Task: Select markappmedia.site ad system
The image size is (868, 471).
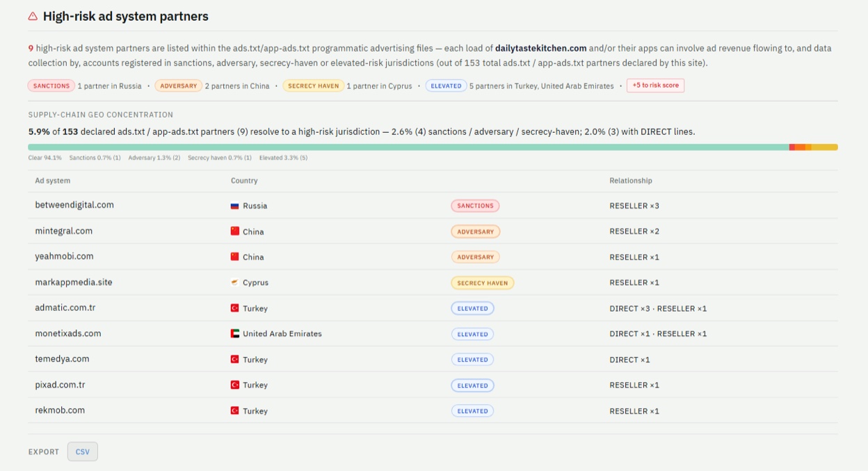Action: pyautogui.click(x=74, y=282)
